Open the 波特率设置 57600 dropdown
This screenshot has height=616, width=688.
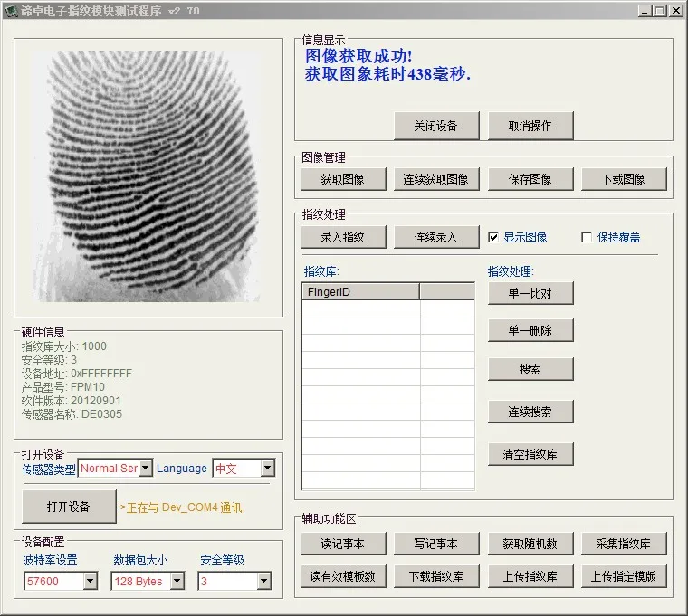90,582
